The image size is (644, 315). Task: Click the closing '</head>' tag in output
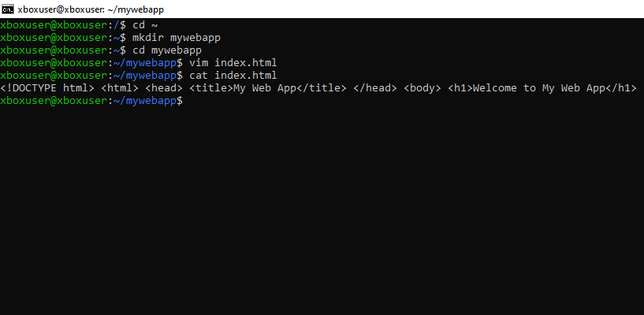pos(375,88)
